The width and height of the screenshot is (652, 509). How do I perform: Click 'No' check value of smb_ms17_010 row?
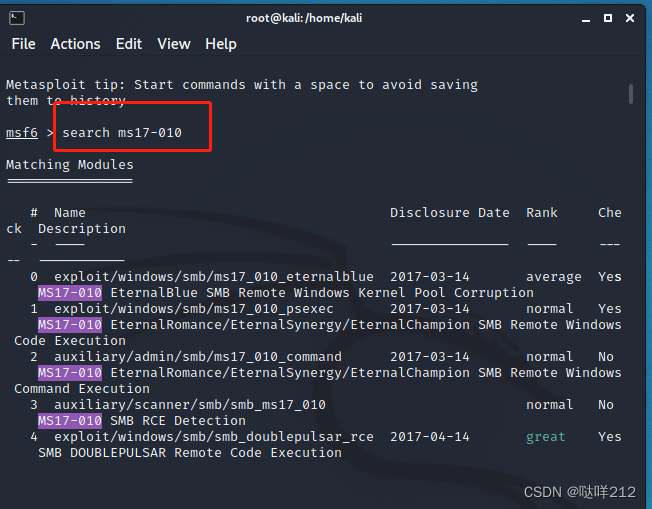click(606, 405)
